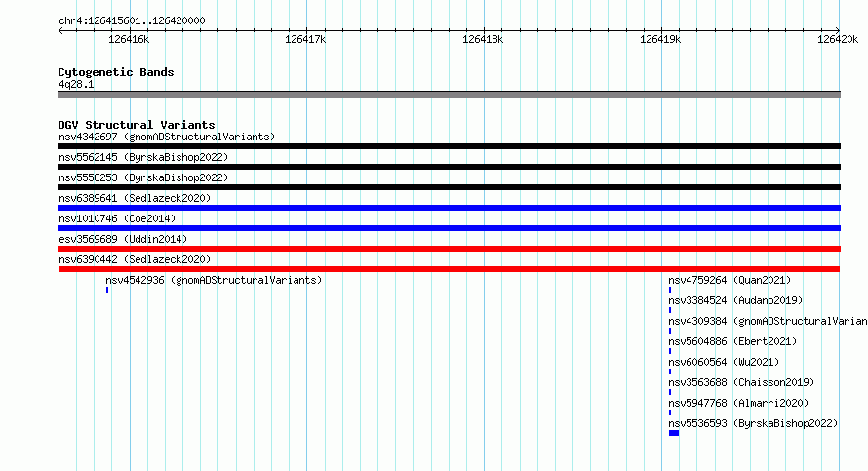Click the DGV Structural Variants track title
868x471 pixels.
click(x=137, y=125)
